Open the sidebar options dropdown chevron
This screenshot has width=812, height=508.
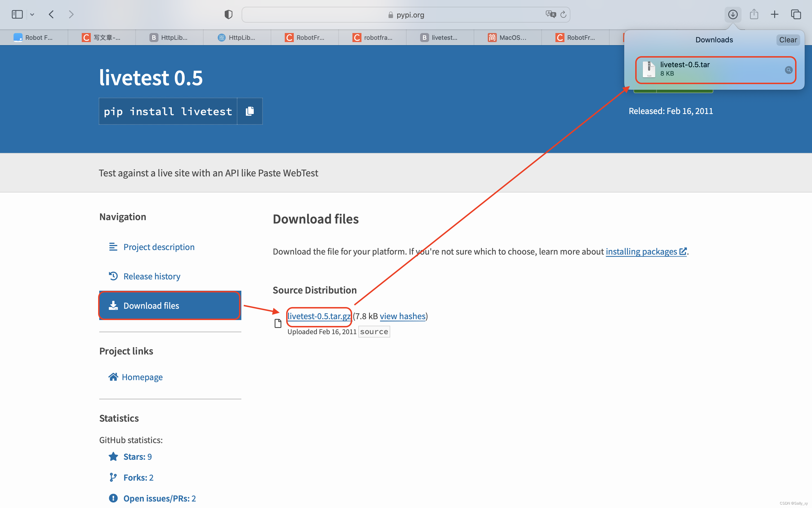pos(32,14)
